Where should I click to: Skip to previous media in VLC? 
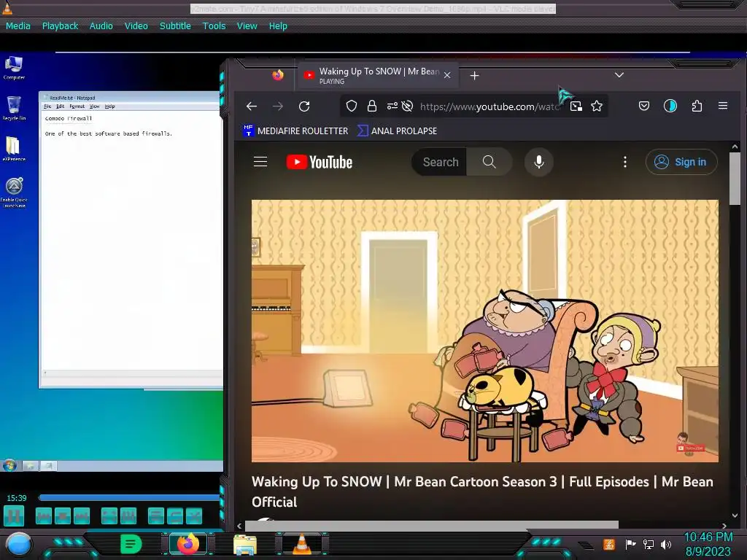point(43,516)
